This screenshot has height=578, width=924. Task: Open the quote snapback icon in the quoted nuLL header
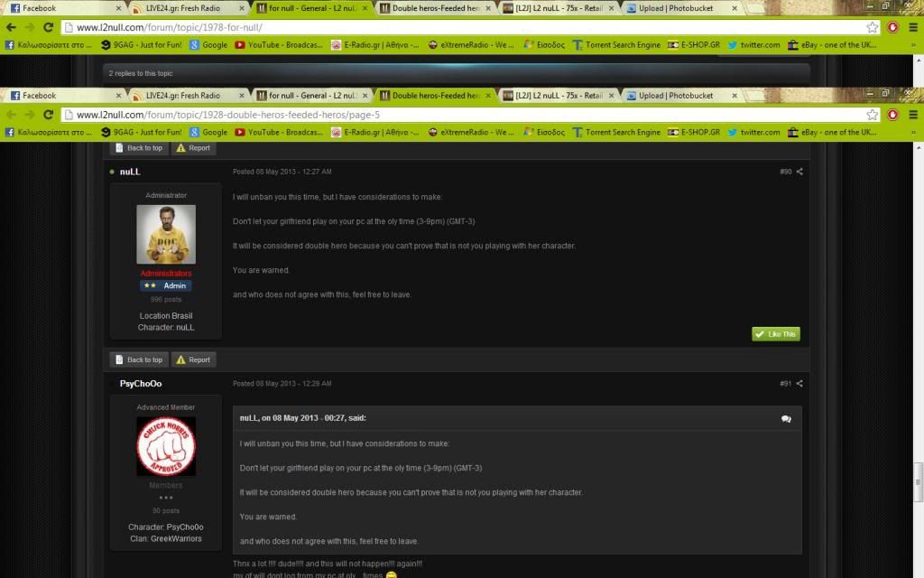click(x=786, y=419)
